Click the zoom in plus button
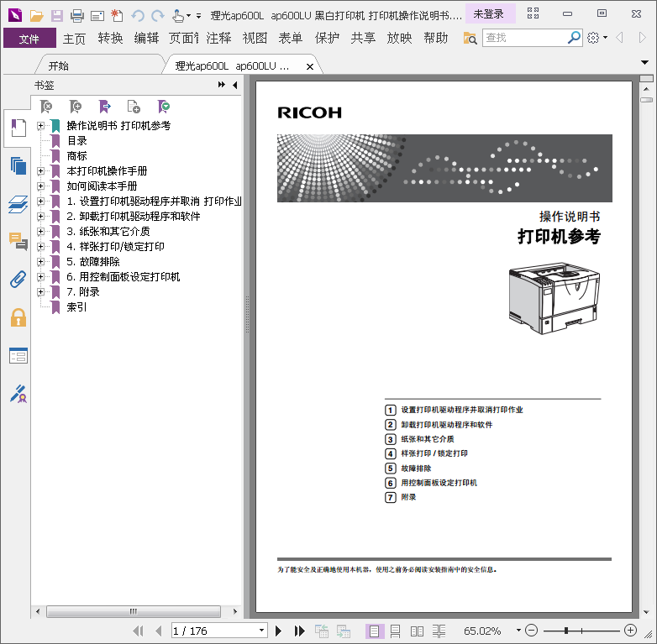Viewport: 657px width, 644px height. [630, 631]
